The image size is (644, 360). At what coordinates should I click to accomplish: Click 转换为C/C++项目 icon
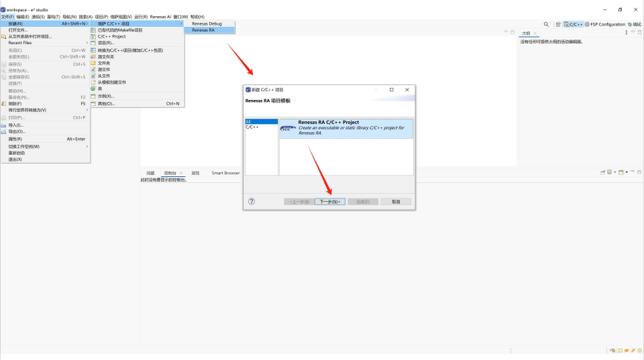(x=93, y=50)
